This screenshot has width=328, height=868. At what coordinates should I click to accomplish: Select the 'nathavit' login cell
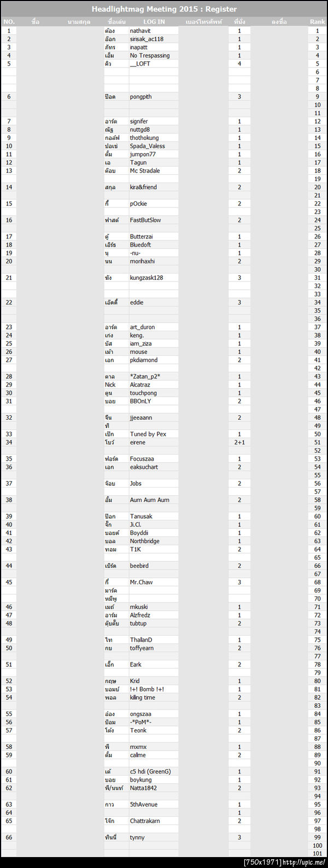click(140, 31)
